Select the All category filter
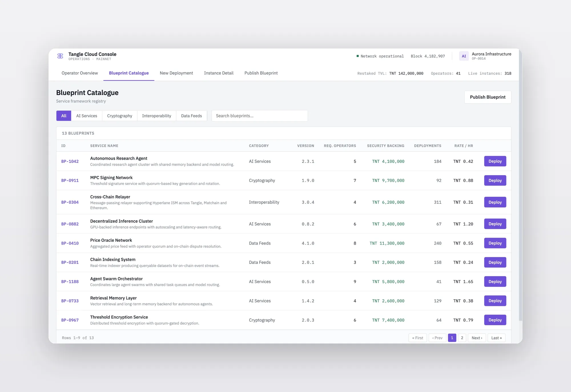This screenshot has height=392, width=571. [x=64, y=116]
